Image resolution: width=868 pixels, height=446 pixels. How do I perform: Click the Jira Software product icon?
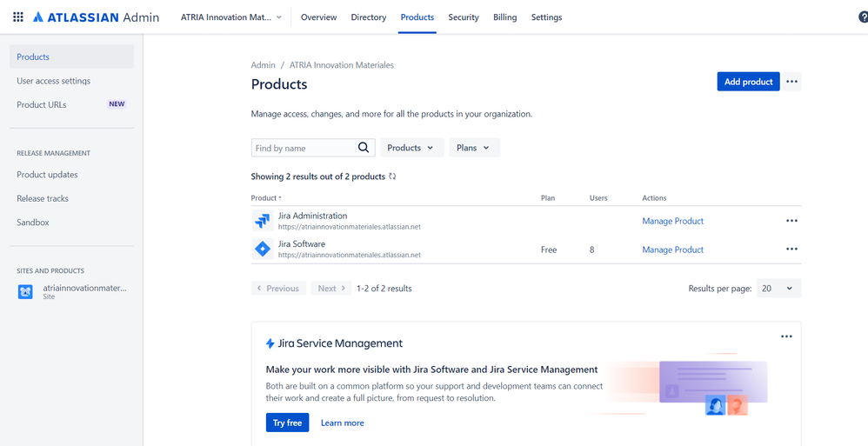(261, 249)
